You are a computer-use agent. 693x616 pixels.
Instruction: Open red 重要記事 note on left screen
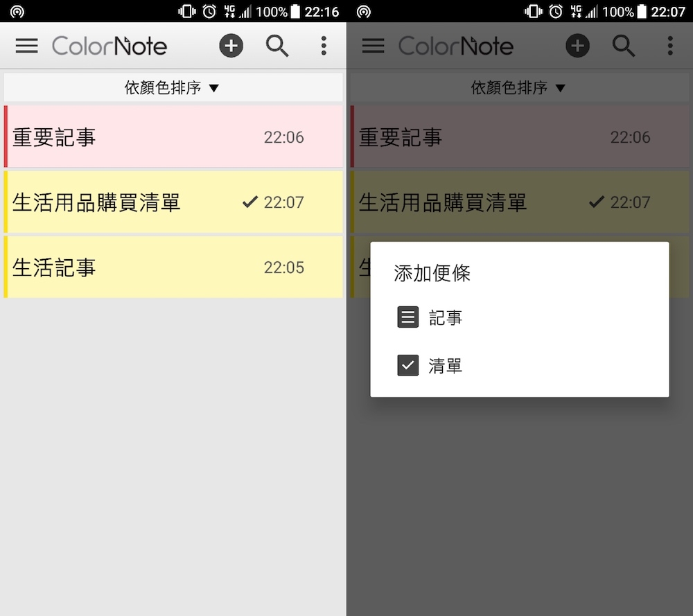point(173,137)
